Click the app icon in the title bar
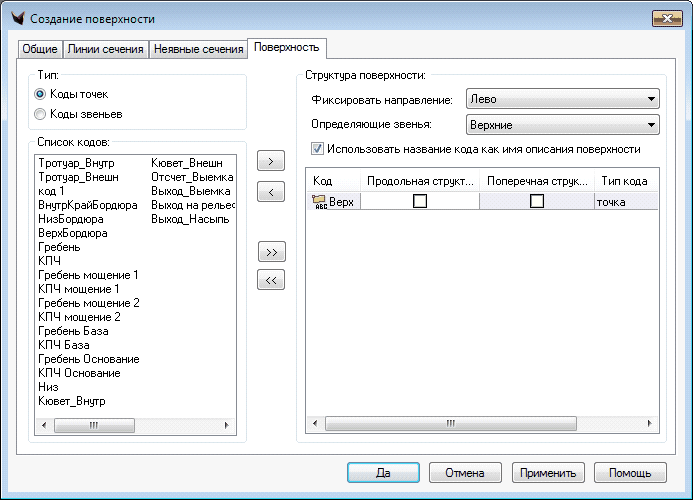The width and height of the screenshot is (693, 500). [16, 19]
